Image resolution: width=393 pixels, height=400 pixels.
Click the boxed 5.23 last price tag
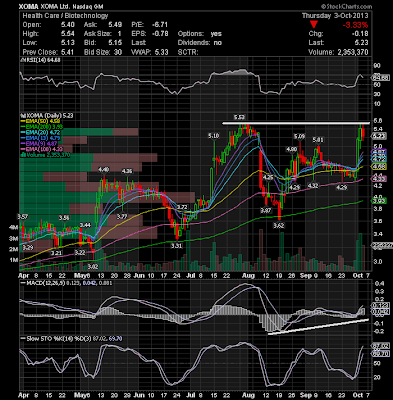(379, 136)
